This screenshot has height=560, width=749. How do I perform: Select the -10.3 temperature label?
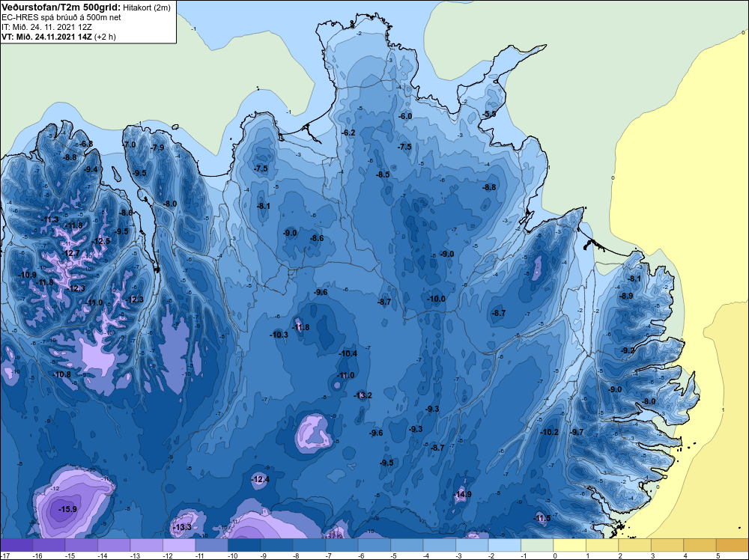pyautogui.click(x=279, y=335)
